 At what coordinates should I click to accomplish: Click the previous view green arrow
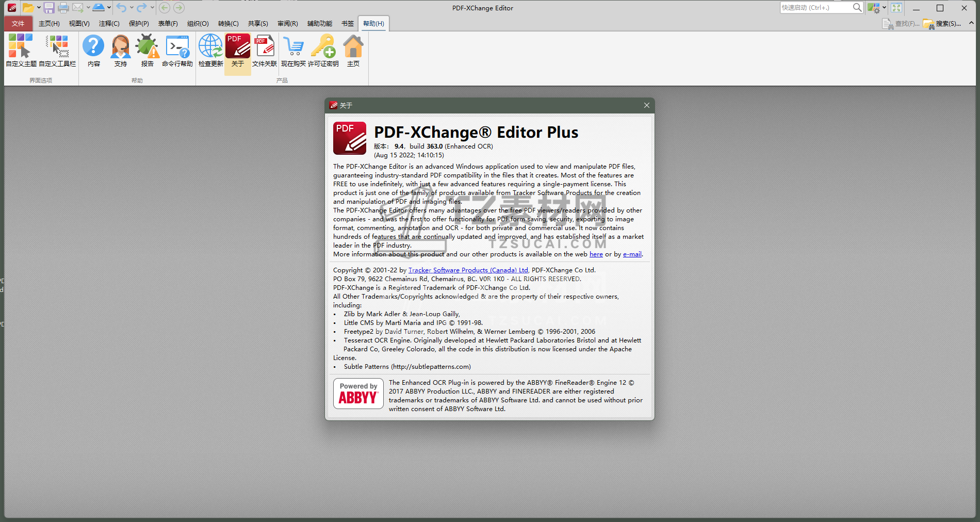165,8
